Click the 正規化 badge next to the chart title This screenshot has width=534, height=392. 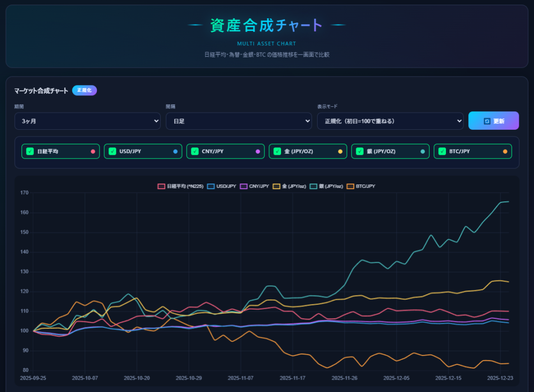tap(84, 90)
